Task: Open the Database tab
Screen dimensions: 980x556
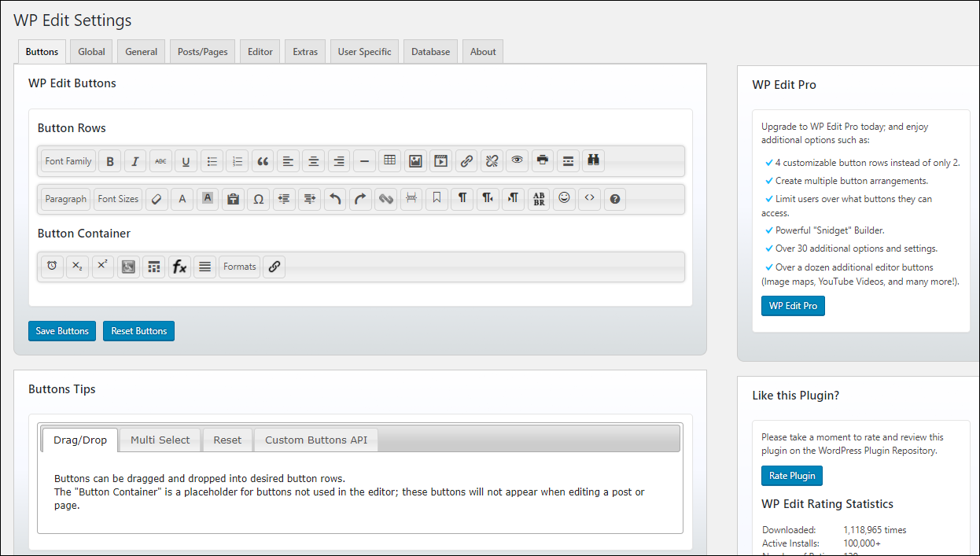Action: pos(431,52)
